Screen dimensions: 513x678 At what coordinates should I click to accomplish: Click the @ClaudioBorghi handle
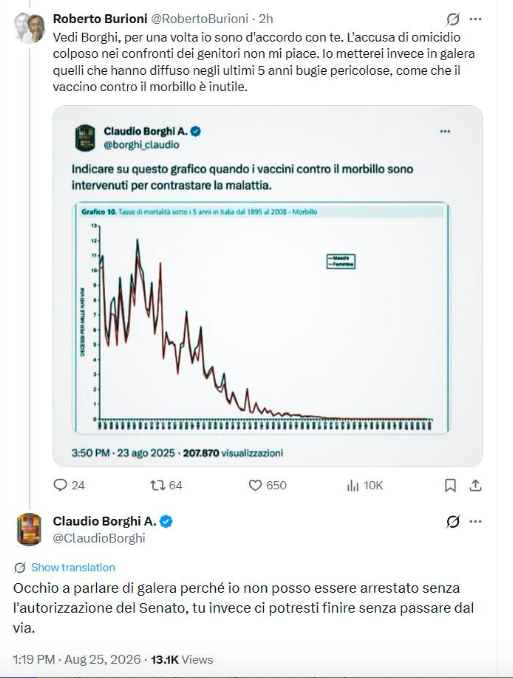(x=99, y=538)
